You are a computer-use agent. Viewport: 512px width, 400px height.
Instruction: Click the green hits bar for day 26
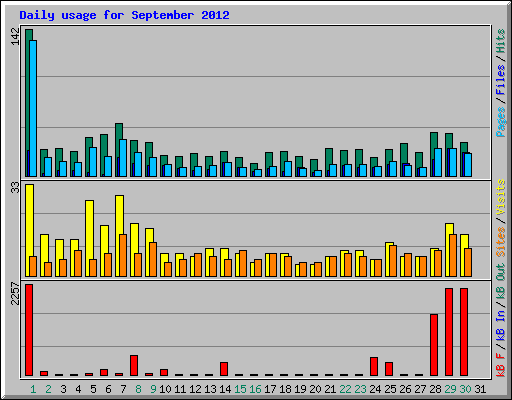coord(404,153)
